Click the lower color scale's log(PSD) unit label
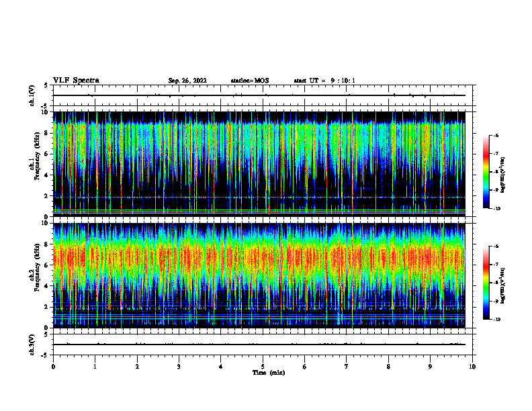The image size is (532, 411). [x=503, y=285]
